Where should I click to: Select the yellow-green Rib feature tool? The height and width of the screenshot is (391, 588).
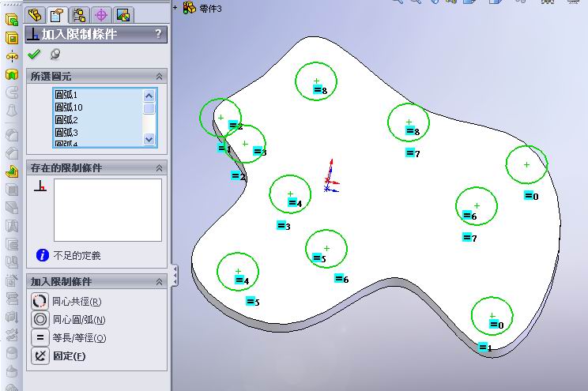click(x=12, y=171)
